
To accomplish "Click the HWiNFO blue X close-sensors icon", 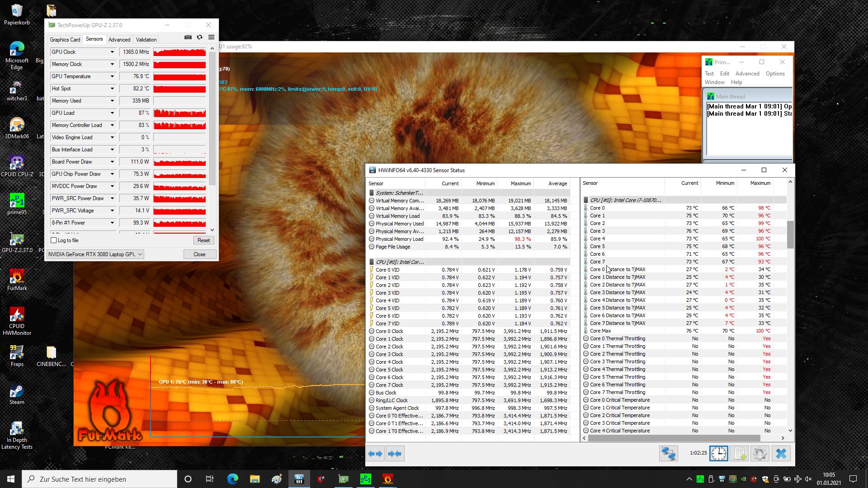I will [x=781, y=453].
